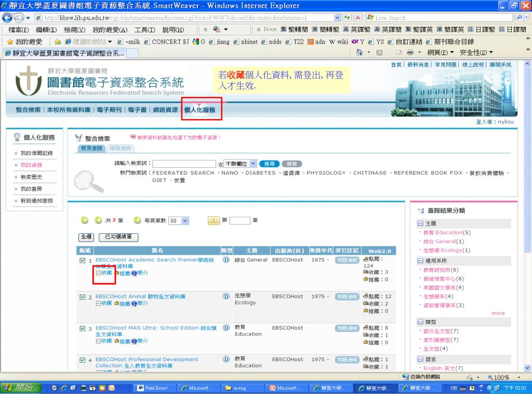Viewport: 532px width, 399px height.
Task: Click the D type icon for EBSCOHost Animal
Action: click(x=226, y=296)
